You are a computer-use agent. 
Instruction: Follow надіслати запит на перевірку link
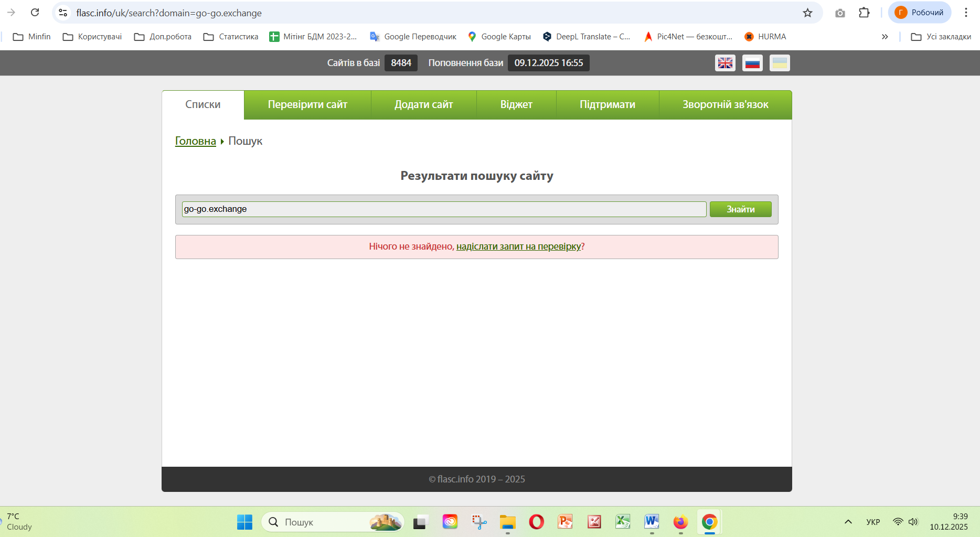[518, 246]
